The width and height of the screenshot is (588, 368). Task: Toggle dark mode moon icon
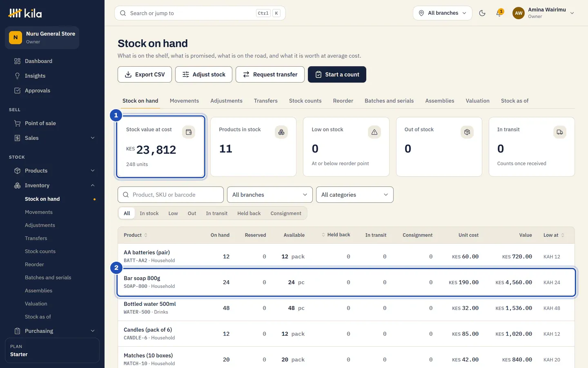482,13
